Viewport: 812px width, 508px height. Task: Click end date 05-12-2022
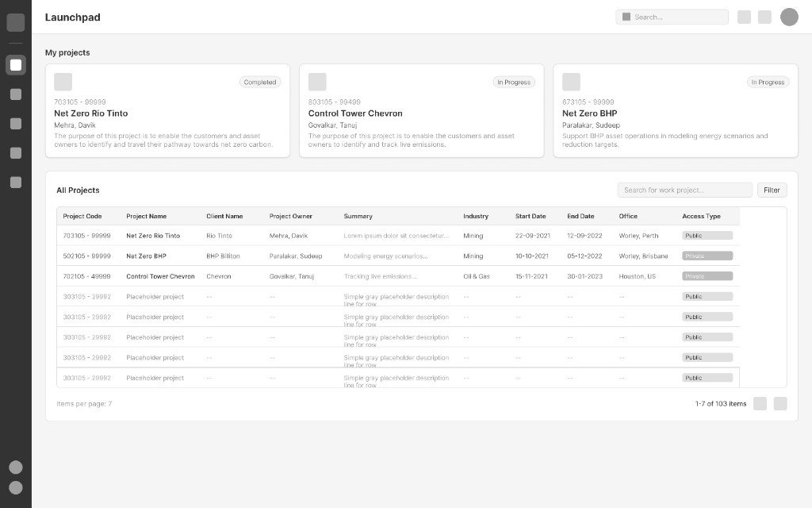(x=584, y=256)
